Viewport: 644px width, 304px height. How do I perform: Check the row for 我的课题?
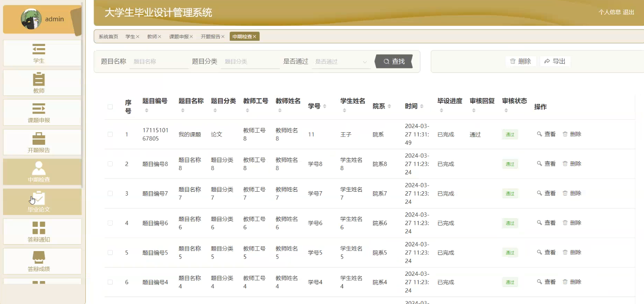click(110, 134)
